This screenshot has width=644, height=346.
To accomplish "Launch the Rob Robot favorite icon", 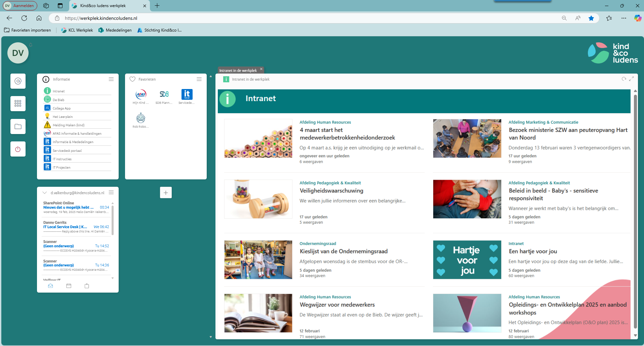I will click(x=140, y=119).
